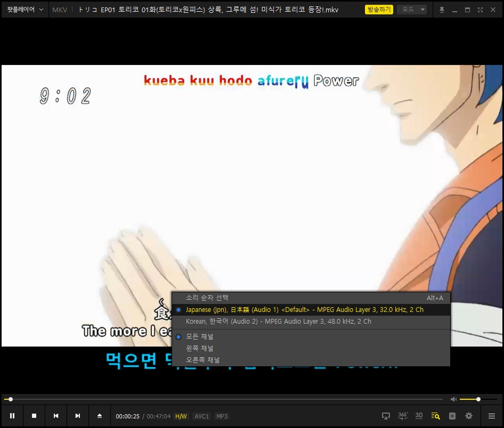The width and height of the screenshot is (504, 428).
Task: Skip to the next file
Action: [x=78, y=416]
